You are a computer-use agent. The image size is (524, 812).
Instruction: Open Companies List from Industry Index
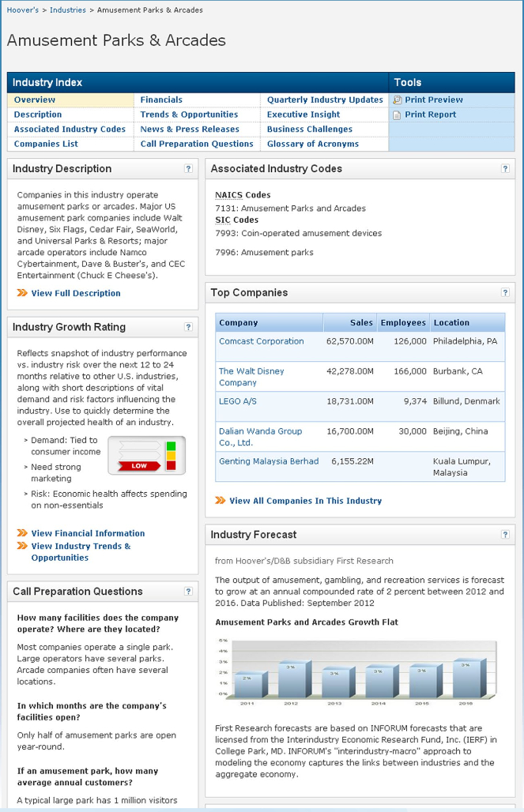pos(46,144)
